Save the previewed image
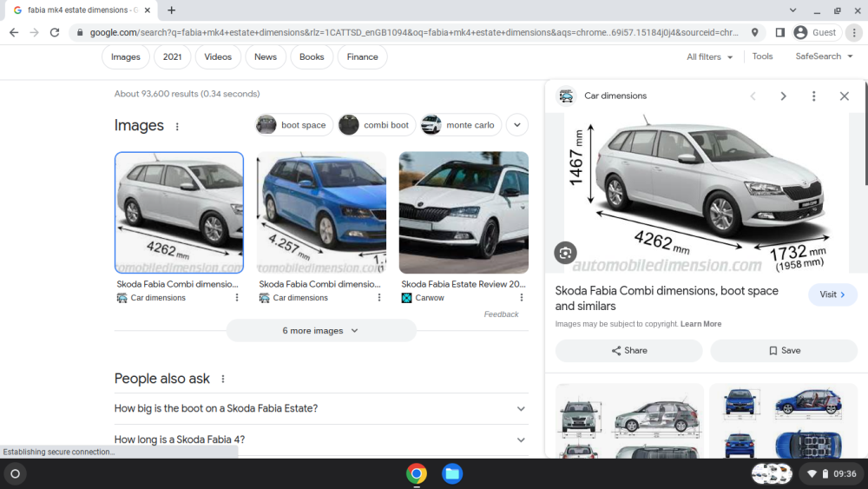This screenshot has width=868, height=489. pos(784,351)
